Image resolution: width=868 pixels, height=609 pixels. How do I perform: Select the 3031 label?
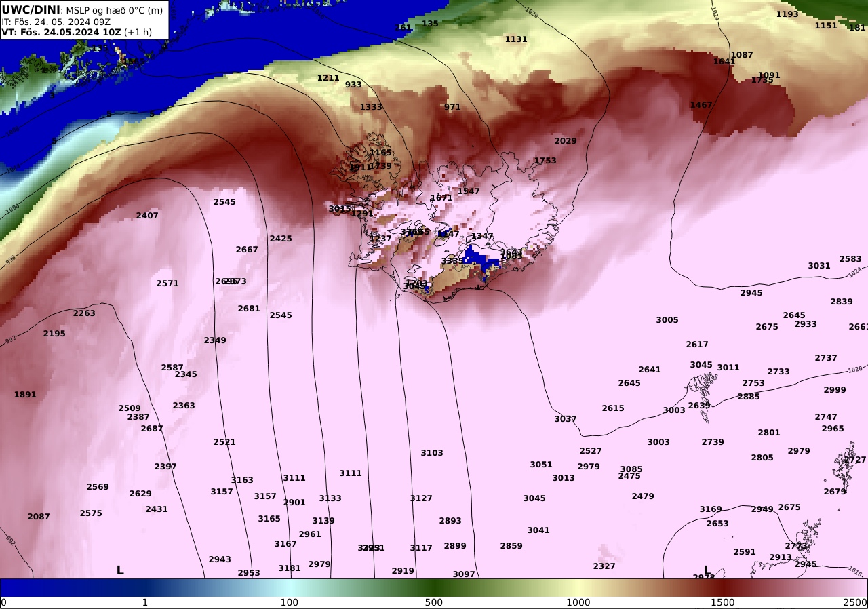click(x=819, y=266)
